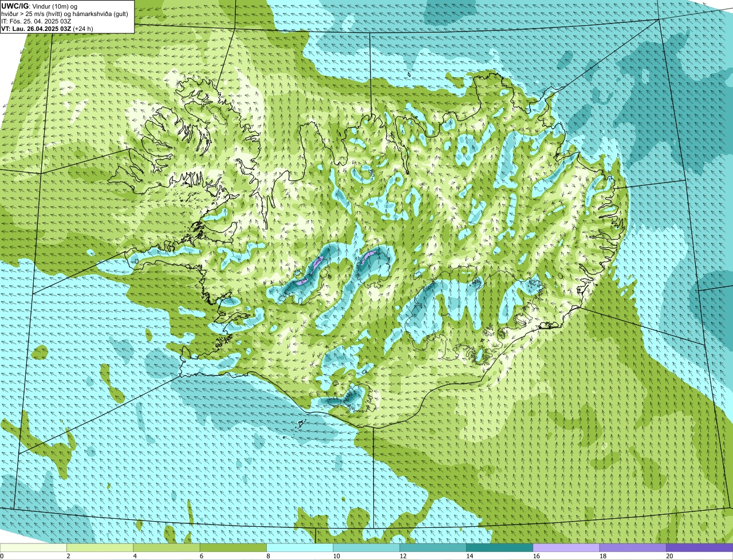
Task: Pick the 4–6 m/s green legend swatch
Action: [x=166, y=547]
